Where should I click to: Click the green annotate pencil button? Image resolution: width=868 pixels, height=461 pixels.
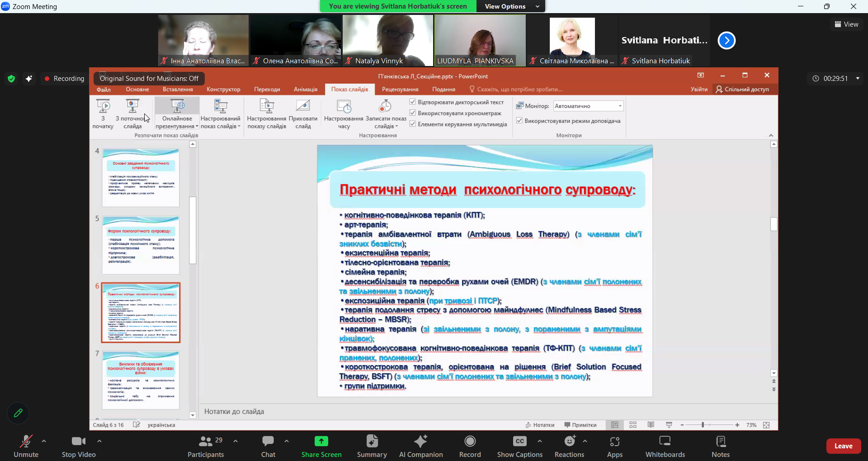[18, 413]
